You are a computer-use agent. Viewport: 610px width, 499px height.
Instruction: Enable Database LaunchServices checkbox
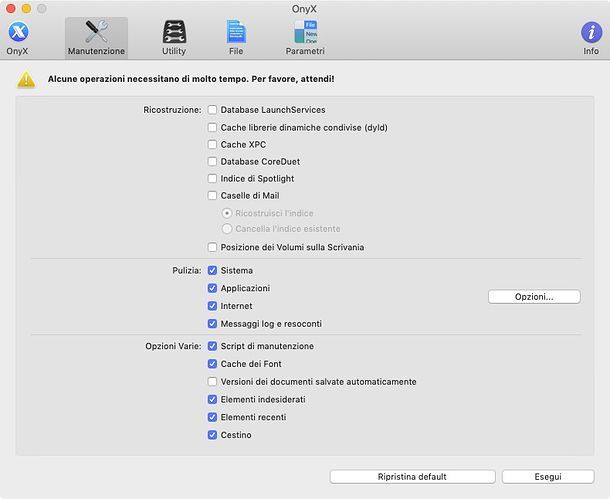pyautogui.click(x=212, y=110)
